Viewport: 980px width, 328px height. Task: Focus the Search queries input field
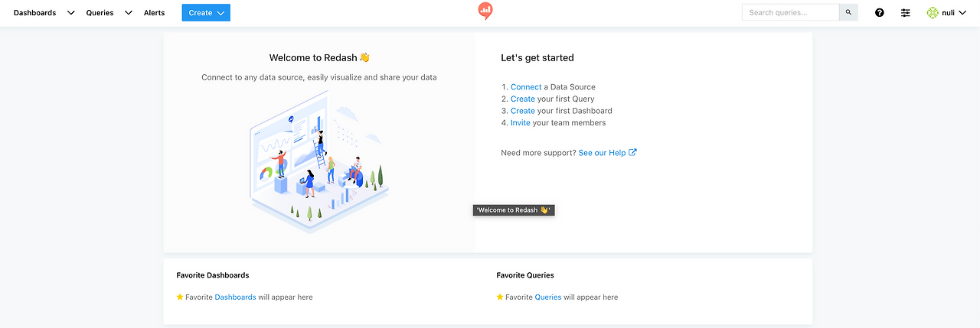click(x=790, y=12)
